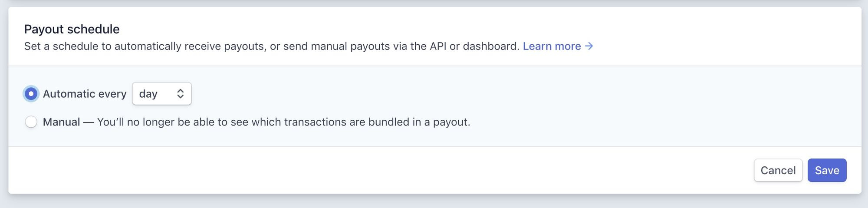This screenshot has width=868, height=208.
Task: Open the Learn more link
Action: pos(552,46)
